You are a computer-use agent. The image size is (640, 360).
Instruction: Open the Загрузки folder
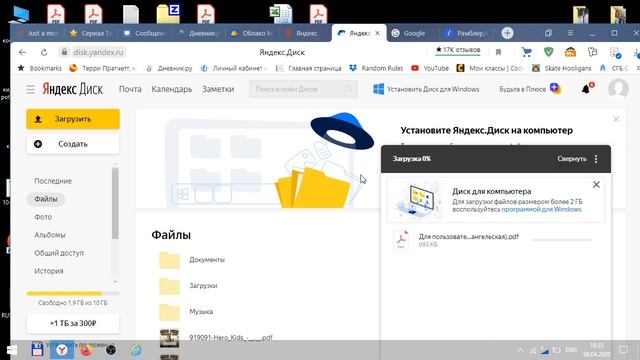188,286
